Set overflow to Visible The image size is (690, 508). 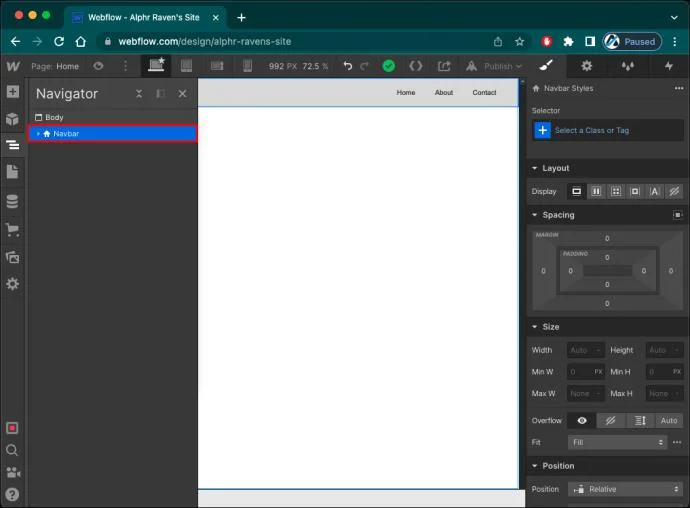pyautogui.click(x=582, y=420)
